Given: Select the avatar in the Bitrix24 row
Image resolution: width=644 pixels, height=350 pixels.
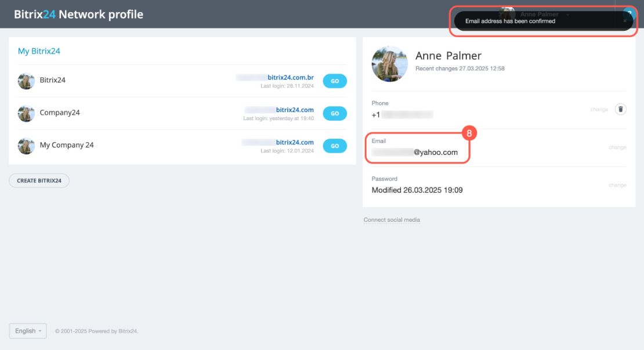Looking at the screenshot, I should [x=26, y=81].
